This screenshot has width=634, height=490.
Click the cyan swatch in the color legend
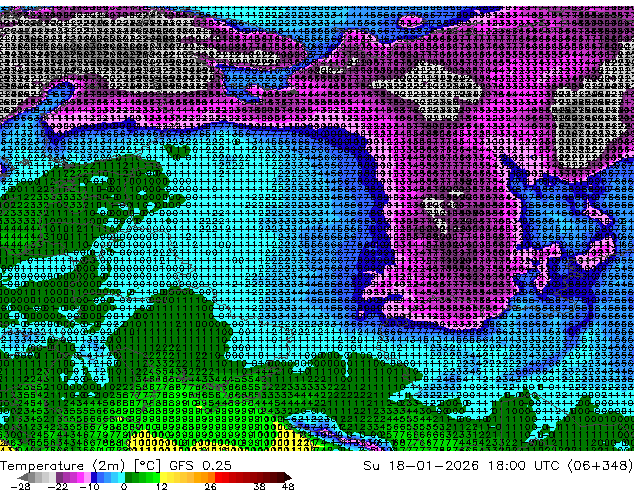[121, 477]
